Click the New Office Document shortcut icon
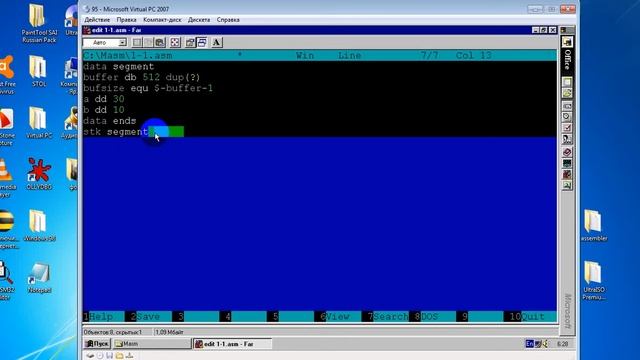 (x=567, y=82)
